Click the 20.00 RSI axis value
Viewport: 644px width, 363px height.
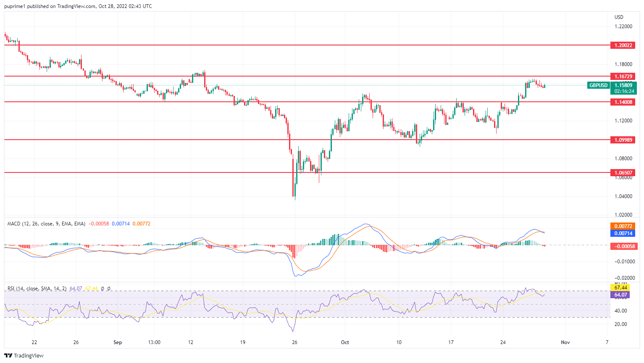point(620,324)
